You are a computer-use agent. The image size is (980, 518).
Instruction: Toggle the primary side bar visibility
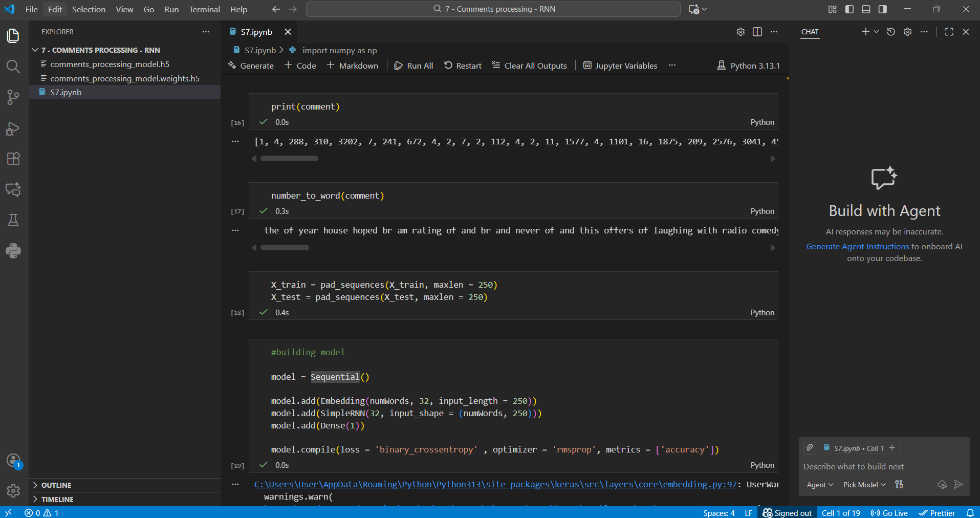(x=850, y=9)
